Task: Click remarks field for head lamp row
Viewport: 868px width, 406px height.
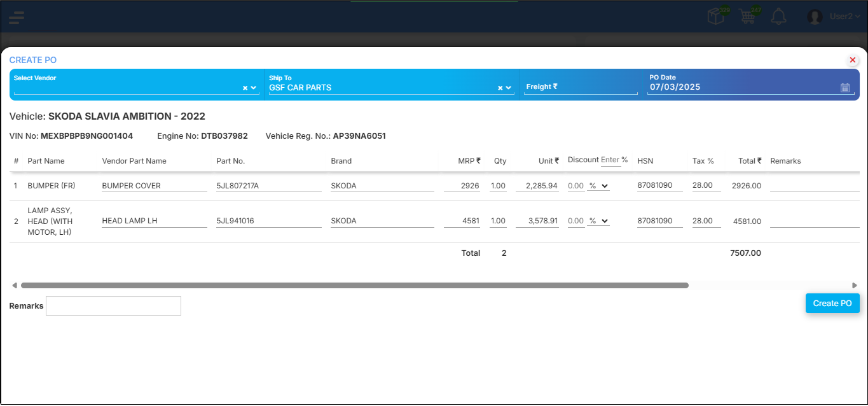Action: (815, 221)
